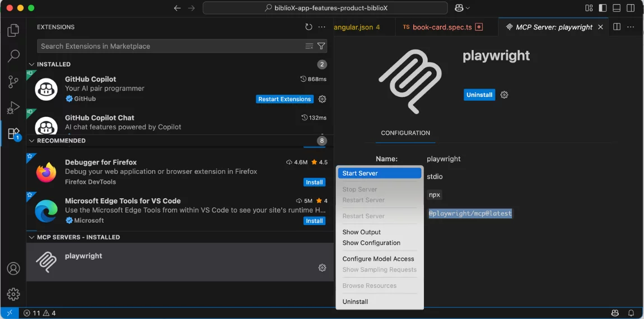Toggle the bottom panel layout button
This screenshot has width=644, height=319.
[617, 8]
